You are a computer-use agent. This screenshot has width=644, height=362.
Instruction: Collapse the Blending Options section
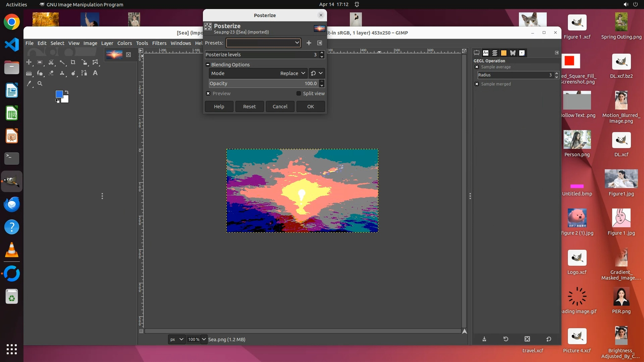coord(208,65)
